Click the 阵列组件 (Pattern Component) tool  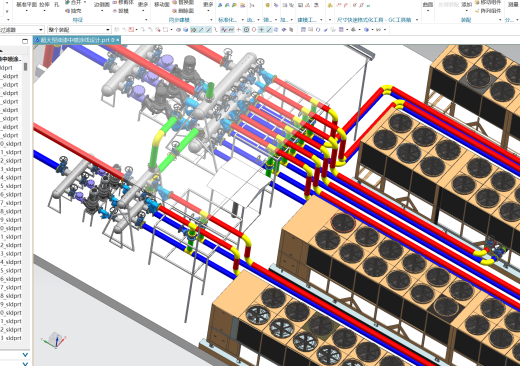(488, 11)
